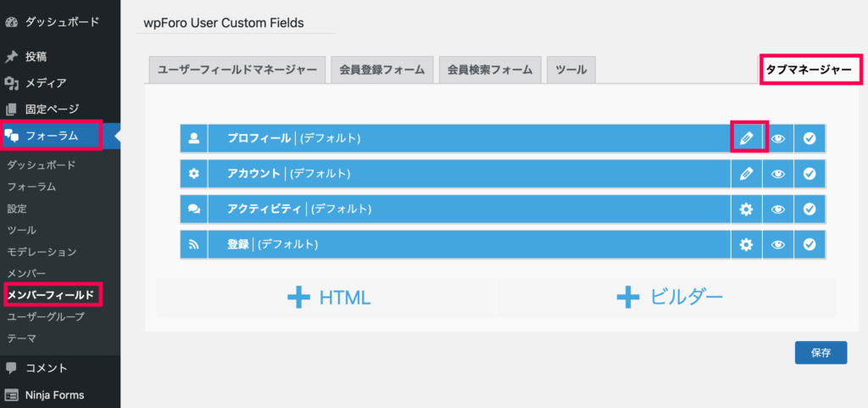The height and width of the screenshot is (408, 868).
Task: Switch to ツール tab
Action: pos(571,70)
